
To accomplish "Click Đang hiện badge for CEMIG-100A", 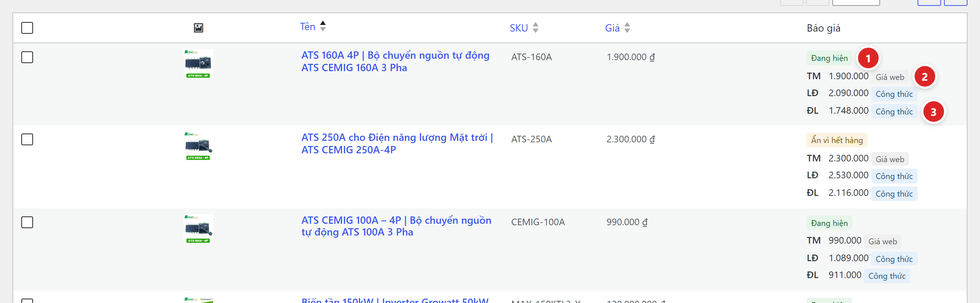I will coord(829,223).
